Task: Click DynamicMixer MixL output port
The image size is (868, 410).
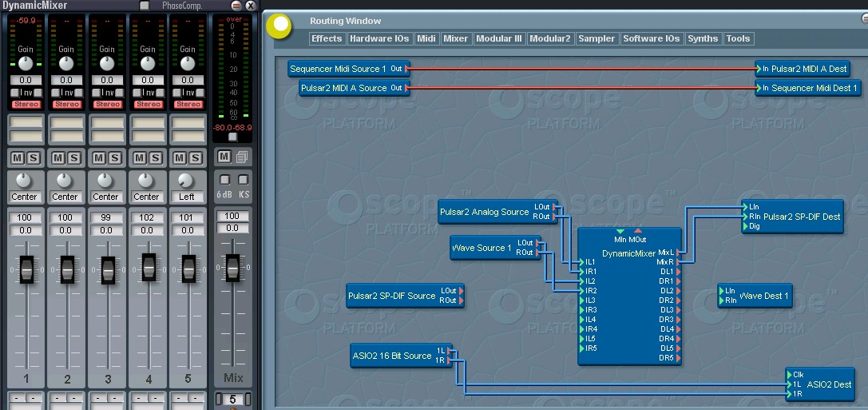Action: pyautogui.click(x=678, y=252)
